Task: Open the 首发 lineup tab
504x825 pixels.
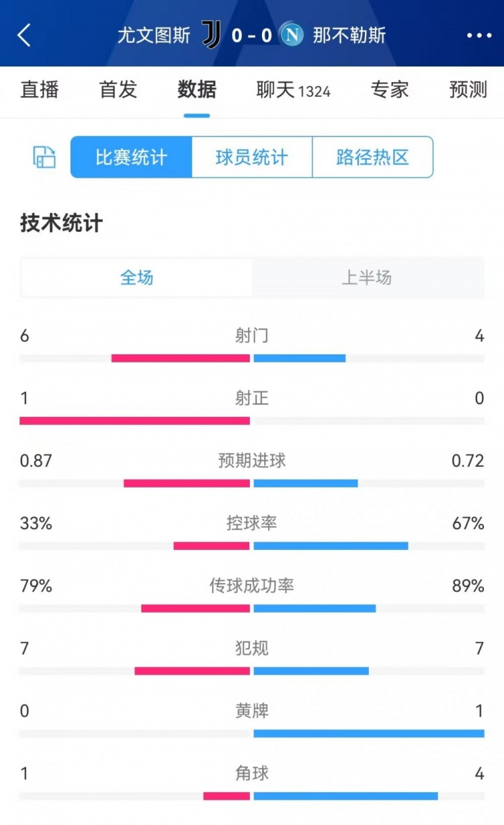Action: (118, 89)
